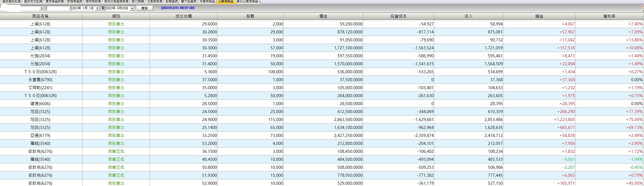
Task: Select the 旭品(3325) row priced 24.5000
Action: pos(321,111)
